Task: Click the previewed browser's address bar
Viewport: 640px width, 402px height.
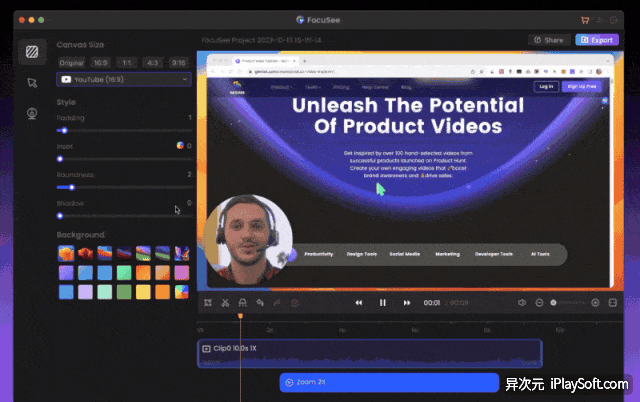Action: point(355,71)
